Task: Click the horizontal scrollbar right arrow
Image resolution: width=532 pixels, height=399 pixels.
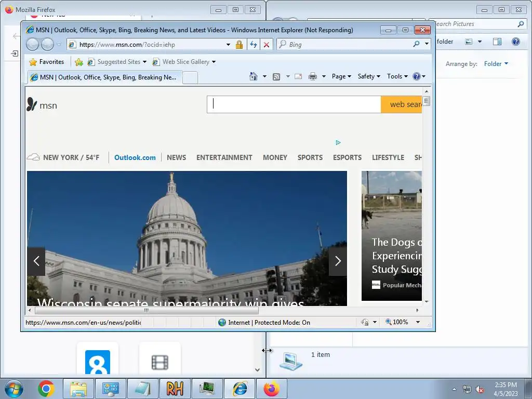Action: [x=417, y=310]
